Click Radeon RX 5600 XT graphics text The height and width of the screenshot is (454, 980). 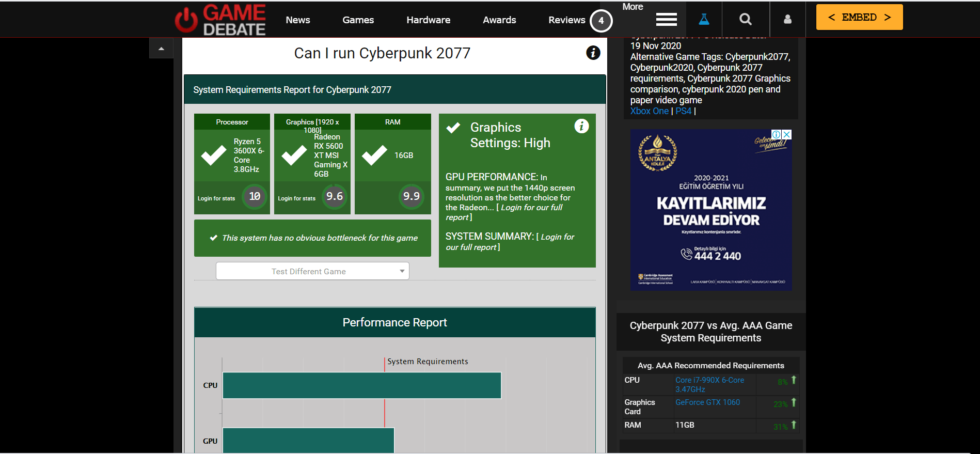point(330,155)
